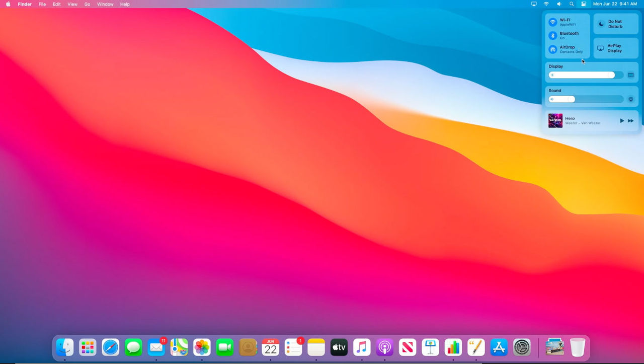Launch the News app from the Dock
644x364 pixels.
click(x=408, y=347)
